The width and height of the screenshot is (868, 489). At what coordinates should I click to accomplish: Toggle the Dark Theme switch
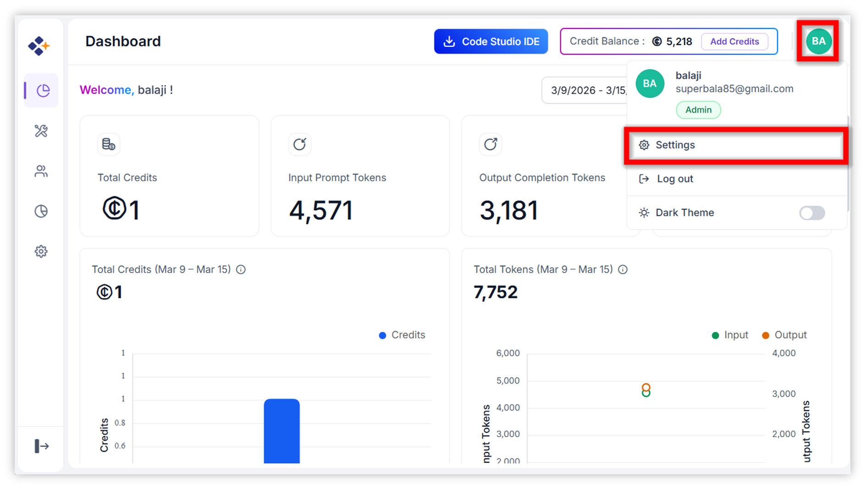812,213
